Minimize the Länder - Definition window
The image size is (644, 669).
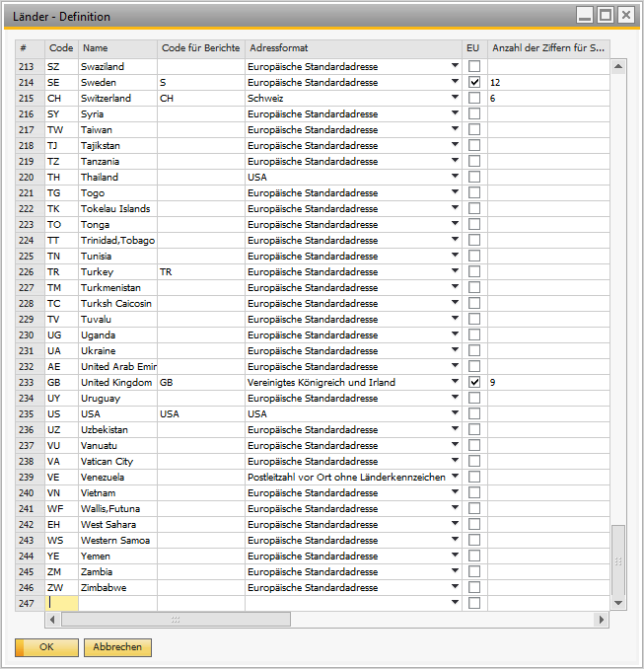(x=585, y=15)
